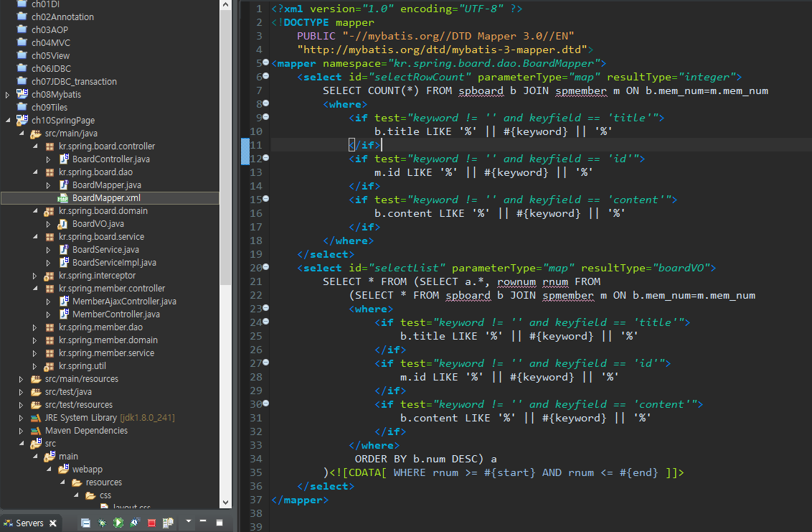Click kr.spring.board.service package icon
Screen dimensions: 812x532
(x=49, y=237)
